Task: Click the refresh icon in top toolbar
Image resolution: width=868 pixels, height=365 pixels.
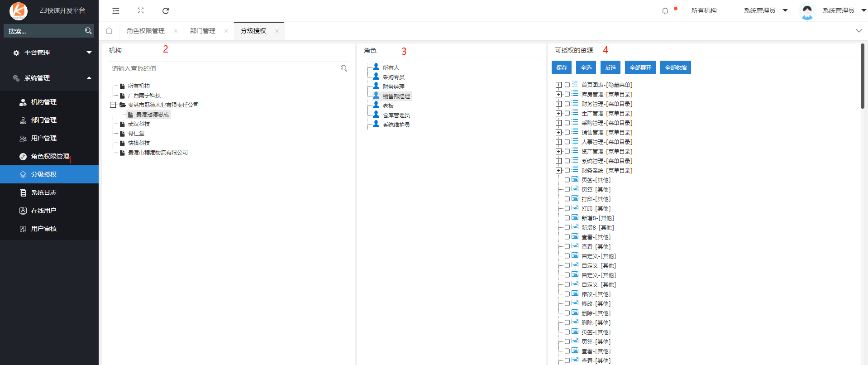Action: (x=166, y=11)
